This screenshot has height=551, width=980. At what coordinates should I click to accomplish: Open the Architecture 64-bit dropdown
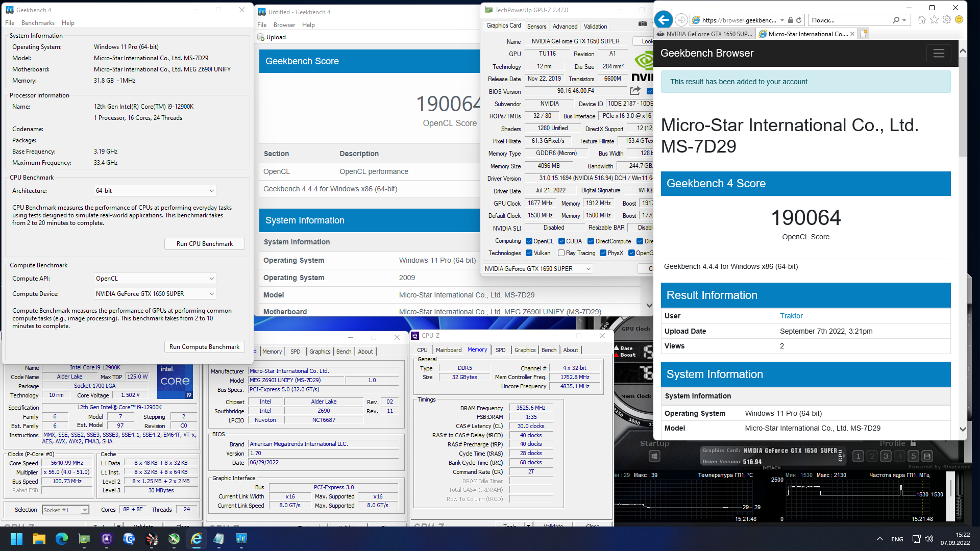[155, 191]
